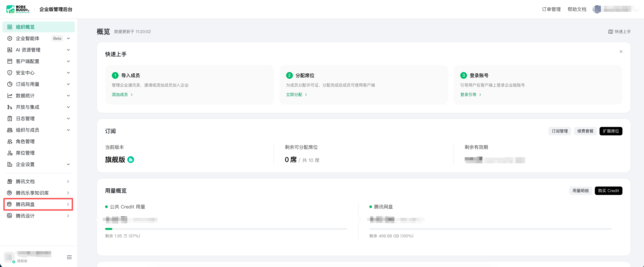644x267 pixels.
Task: Click the 公共 Credit usage progress bar
Action: 226,229
